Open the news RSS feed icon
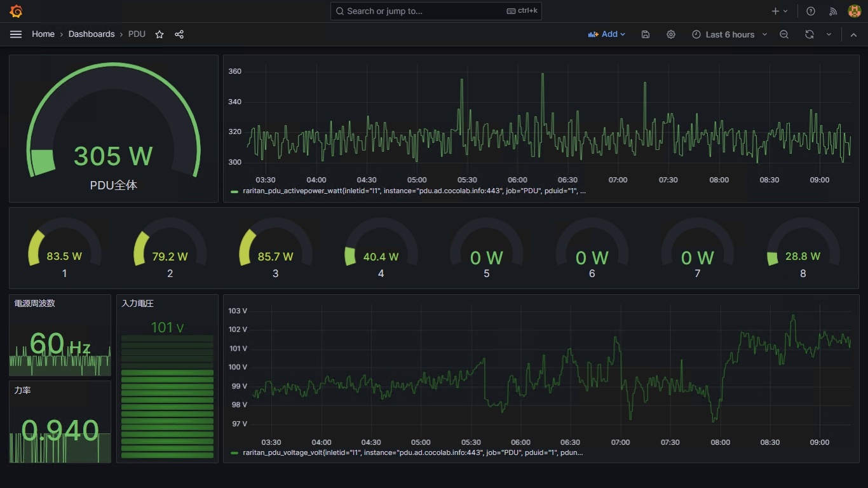Image resolution: width=868 pixels, height=488 pixels. click(x=833, y=11)
